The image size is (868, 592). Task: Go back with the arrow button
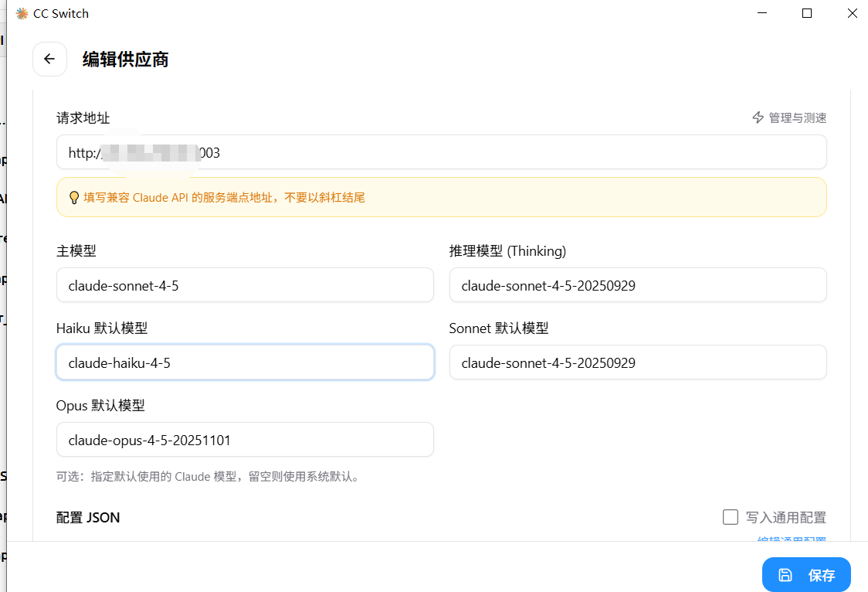pyautogui.click(x=50, y=59)
